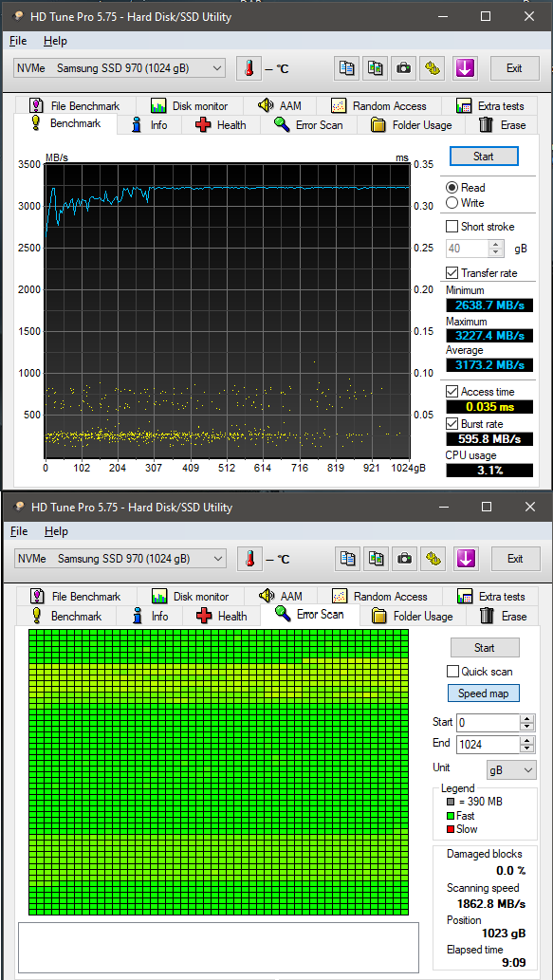Image resolution: width=553 pixels, height=980 pixels.
Task: Toggle the Transfer rate checkbox
Action: 452,272
